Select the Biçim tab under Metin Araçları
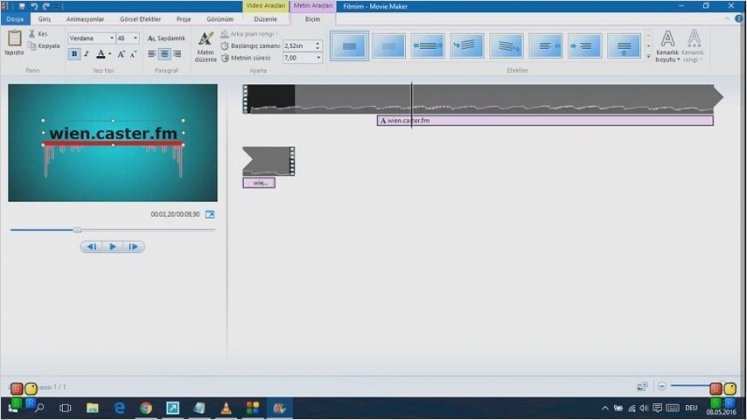Viewport: 747px width, 420px height. (313, 19)
